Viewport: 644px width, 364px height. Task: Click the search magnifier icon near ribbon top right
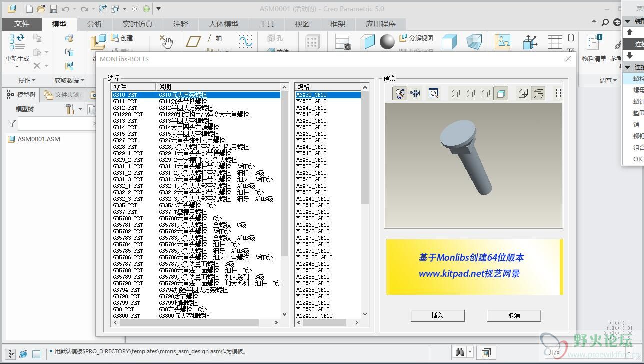point(605,22)
